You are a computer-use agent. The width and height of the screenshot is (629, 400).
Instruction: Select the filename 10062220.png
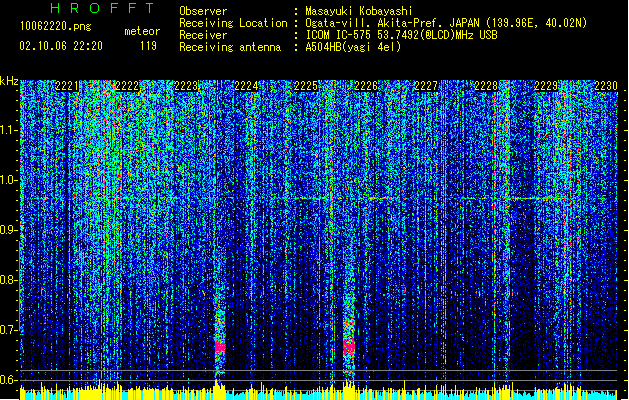pos(56,26)
